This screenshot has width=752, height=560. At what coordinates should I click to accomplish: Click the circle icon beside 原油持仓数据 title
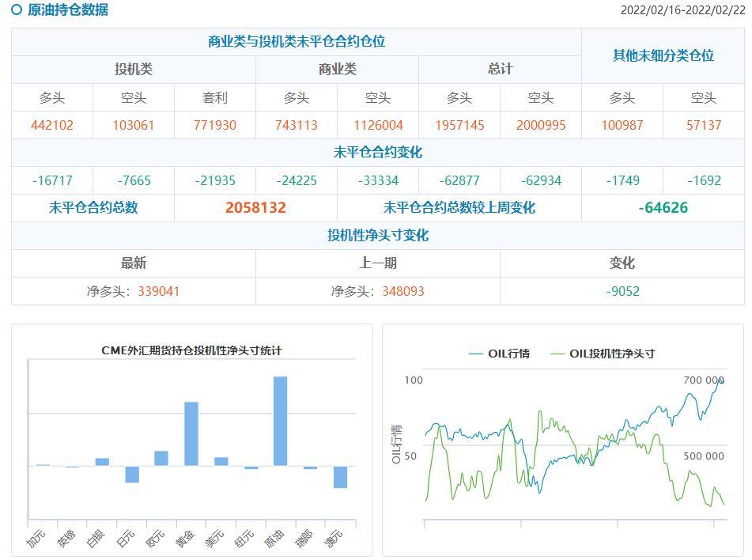(17, 10)
